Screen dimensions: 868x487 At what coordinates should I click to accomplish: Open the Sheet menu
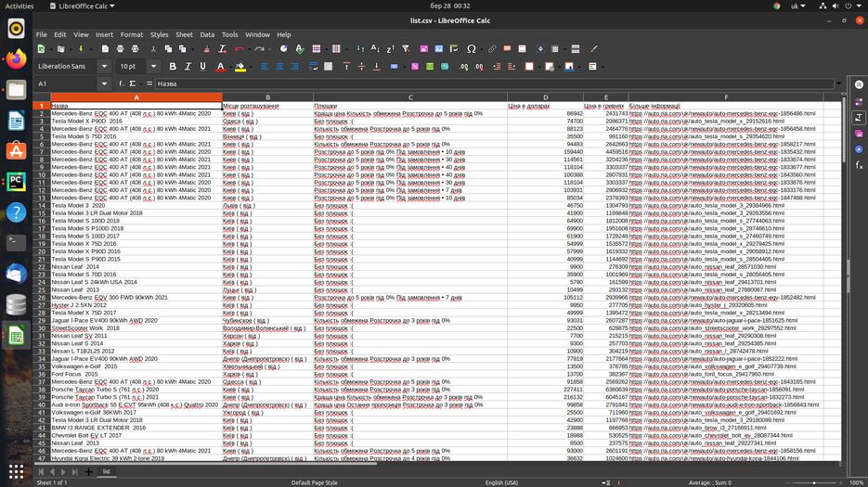click(x=185, y=34)
